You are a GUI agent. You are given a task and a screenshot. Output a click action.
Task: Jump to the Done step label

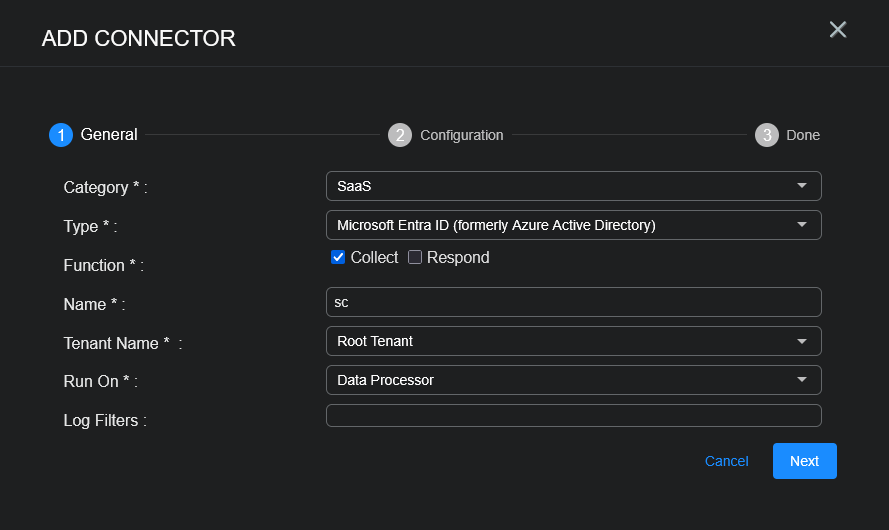(x=803, y=135)
